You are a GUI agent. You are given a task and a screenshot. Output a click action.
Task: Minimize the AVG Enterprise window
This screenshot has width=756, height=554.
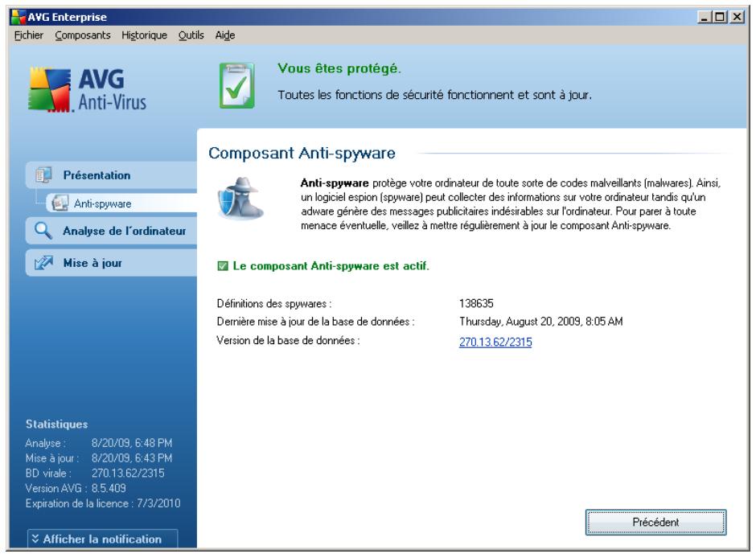(x=705, y=17)
